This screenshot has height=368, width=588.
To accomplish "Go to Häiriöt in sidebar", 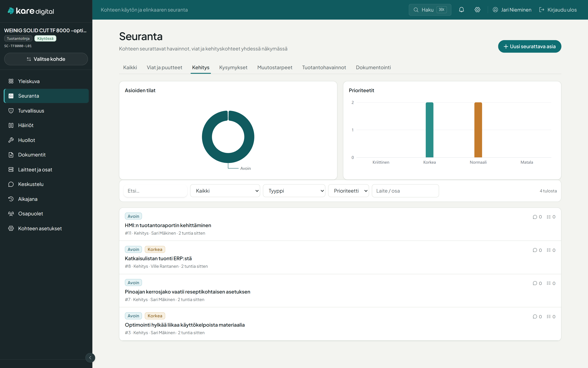I will [x=46, y=125].
